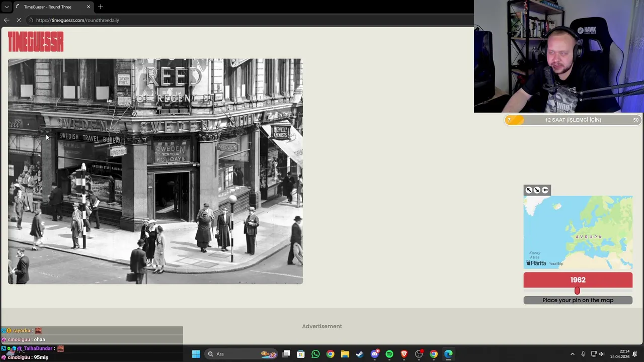The width and height of the screenshot is (644, 362).
Task: Expand the hidden system tray icons chevron
Action: pos(572,354)
